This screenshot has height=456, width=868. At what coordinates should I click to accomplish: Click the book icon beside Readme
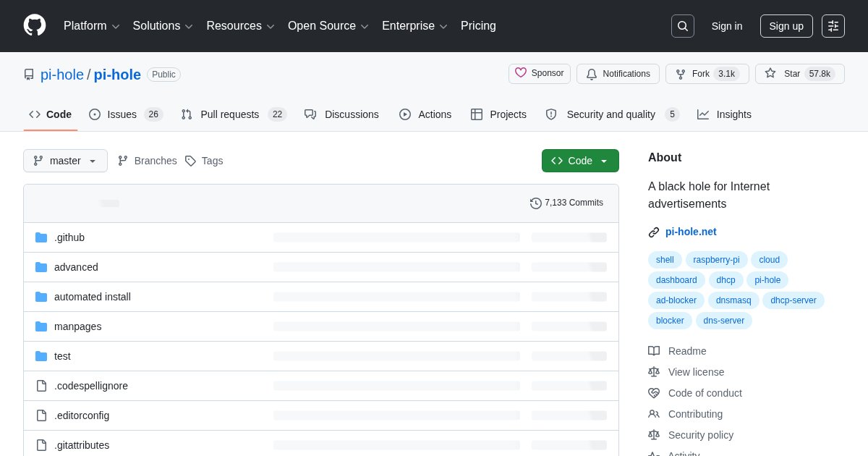point(654,351)
